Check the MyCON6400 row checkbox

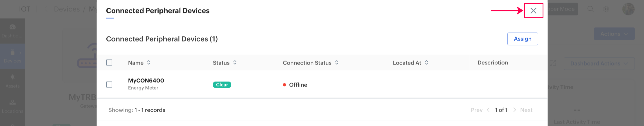109,85
